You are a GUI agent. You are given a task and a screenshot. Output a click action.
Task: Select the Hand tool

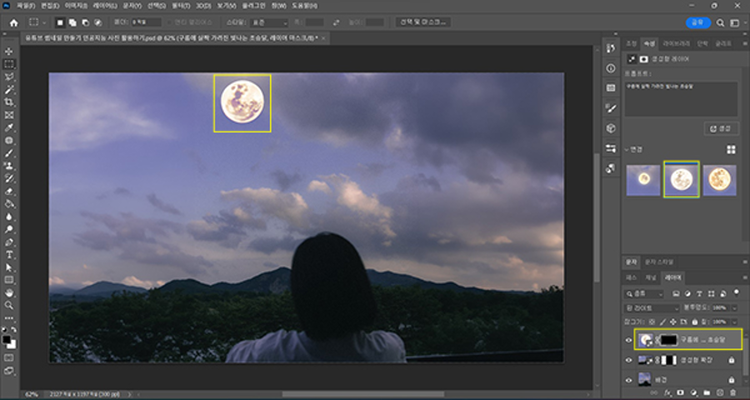coord(9,292)
